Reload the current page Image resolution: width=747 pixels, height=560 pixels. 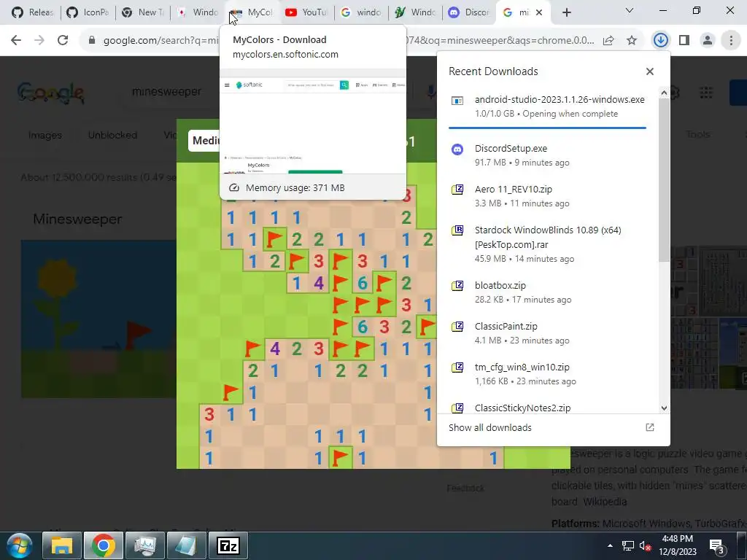coord(63,41)
